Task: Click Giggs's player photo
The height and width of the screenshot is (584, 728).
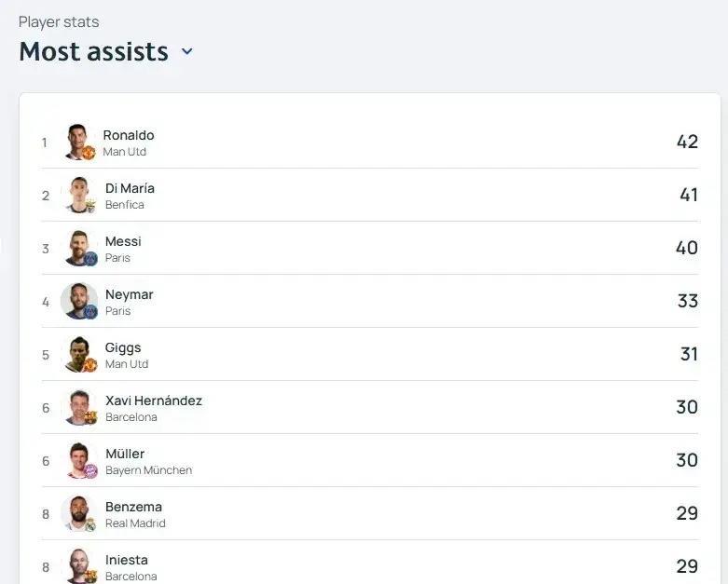Action: click(x=79, y=354)
